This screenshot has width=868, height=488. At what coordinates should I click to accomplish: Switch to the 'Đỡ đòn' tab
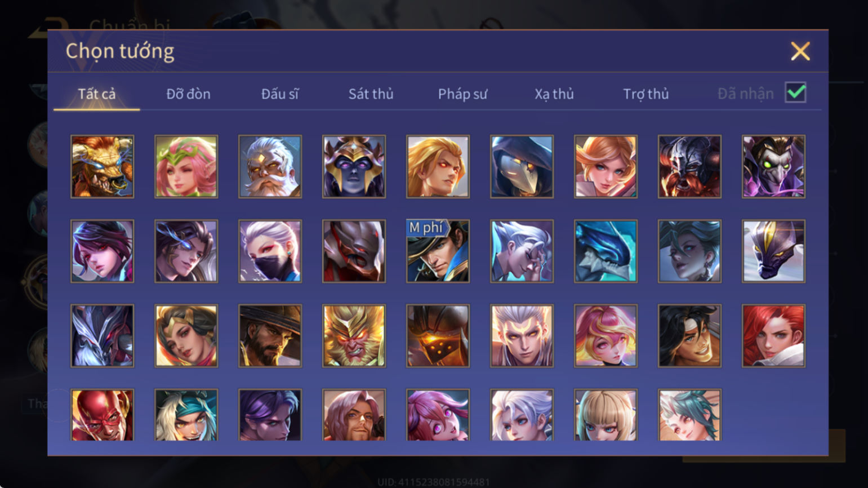coord(188,94)
